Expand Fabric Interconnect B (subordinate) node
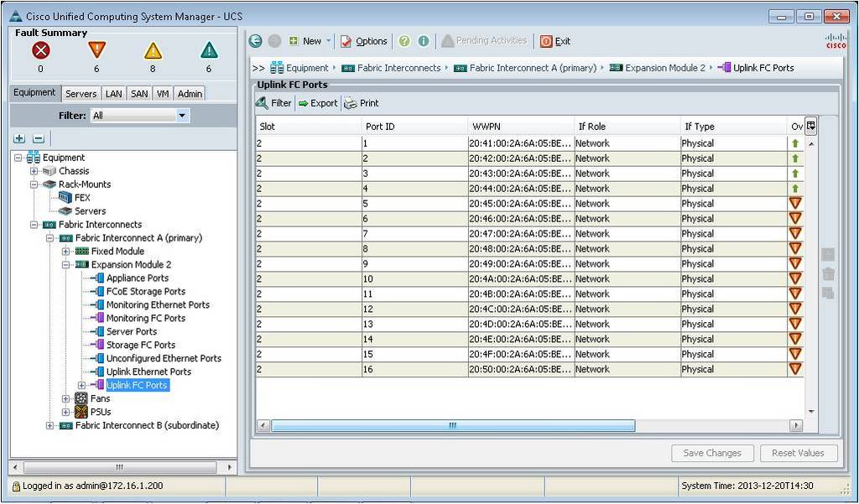 [49, 425]
